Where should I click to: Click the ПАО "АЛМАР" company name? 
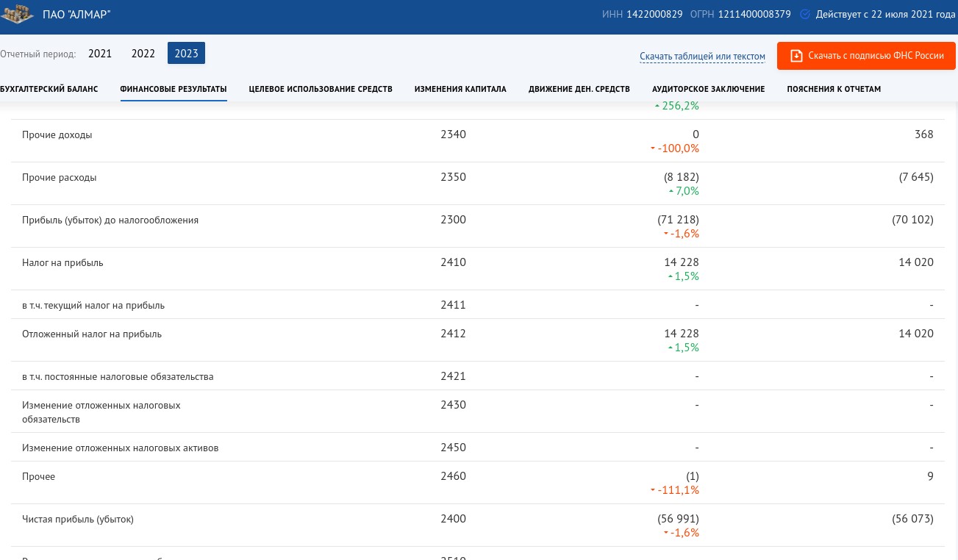point(76,15)
